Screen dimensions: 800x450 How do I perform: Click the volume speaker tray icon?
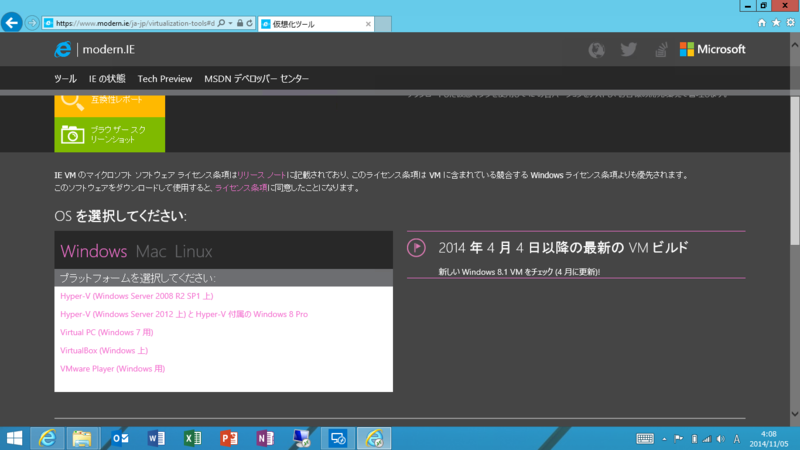(721, 439)
